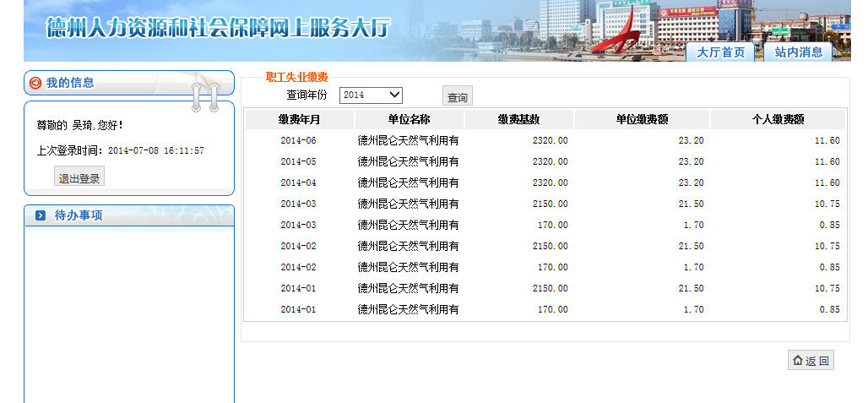Click the site banner title 德州人力资源和社会保障网上服务大厅
The height and width of the screenshot is (403, 868).
[x=218, y=29]
